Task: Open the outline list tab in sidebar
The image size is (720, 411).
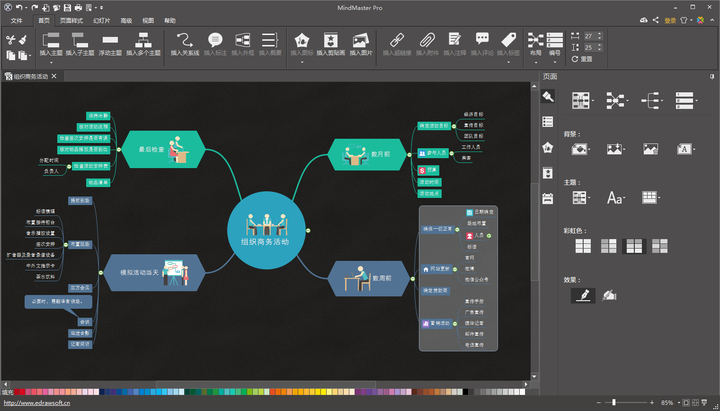Action: [547, 122]
